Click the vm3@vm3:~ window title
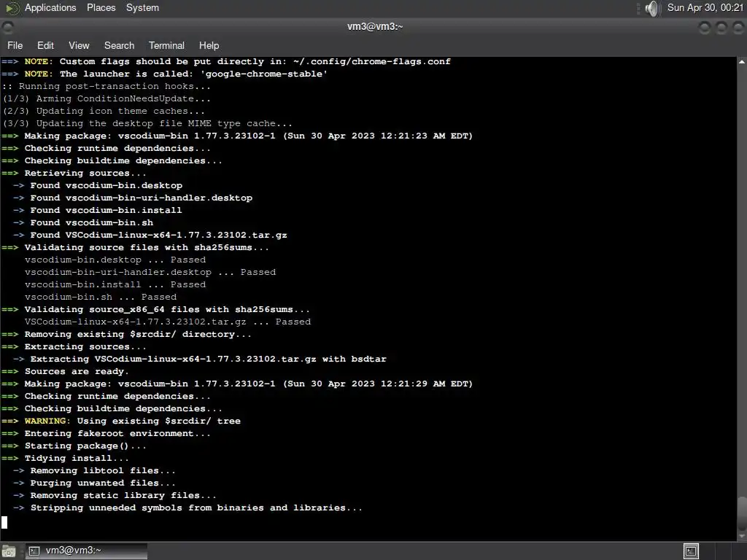Image resolution: width=747 pixels, height=560 pixels. point(375,27)
